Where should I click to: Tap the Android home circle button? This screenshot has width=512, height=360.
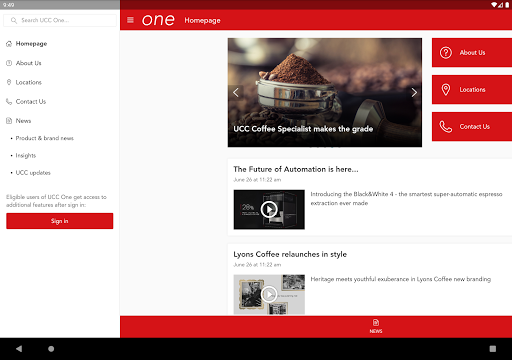[x=51, y=349]
